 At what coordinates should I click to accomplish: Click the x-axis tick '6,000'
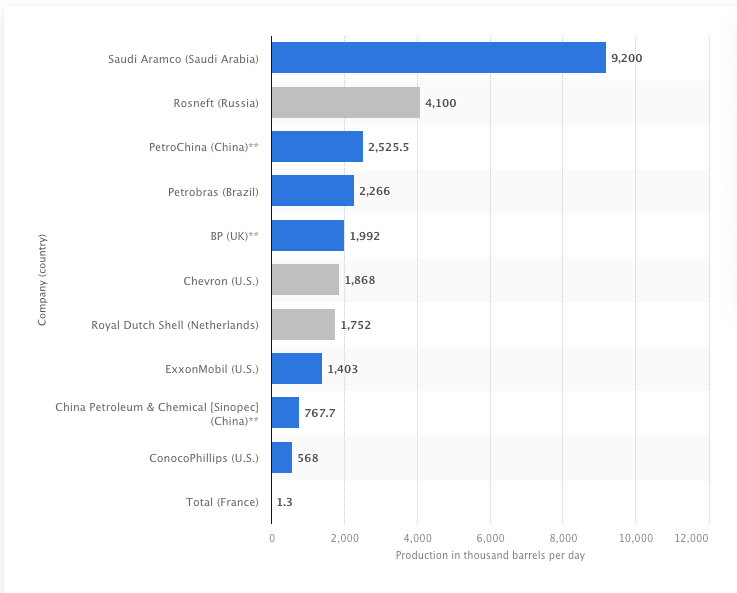tap(490, 538)
